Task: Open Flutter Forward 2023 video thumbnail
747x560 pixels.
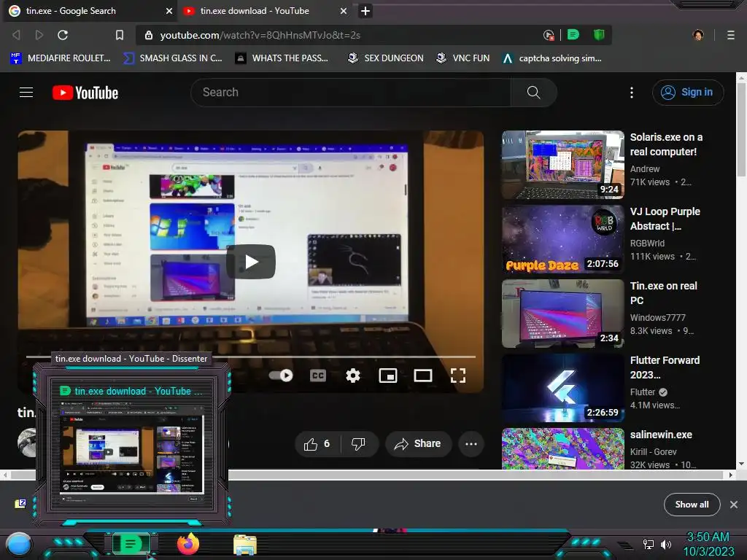Action: [562, 388]
